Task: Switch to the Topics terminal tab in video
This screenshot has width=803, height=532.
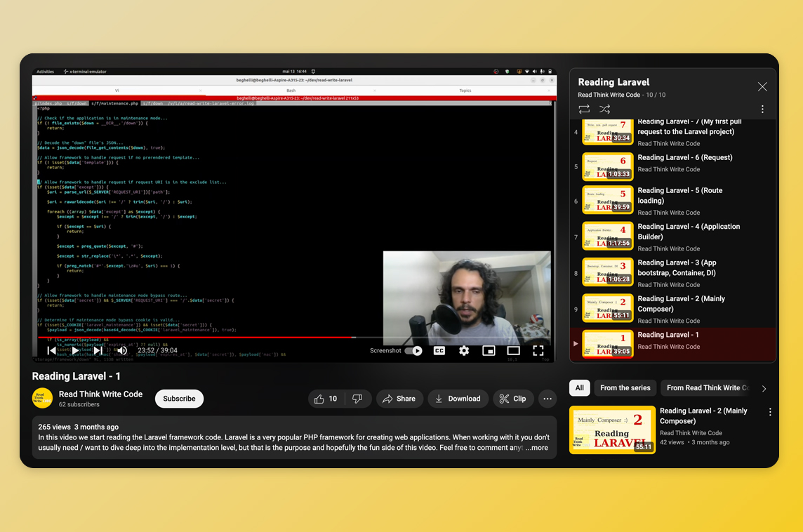Action: pyautogui.click(x=465, y=91)
